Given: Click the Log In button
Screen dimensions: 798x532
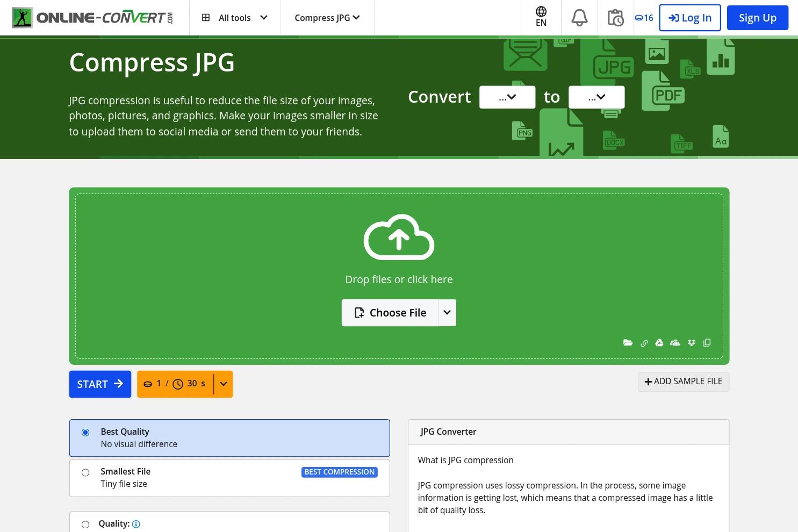Looking at the screenshot, I should click(690, 18).
